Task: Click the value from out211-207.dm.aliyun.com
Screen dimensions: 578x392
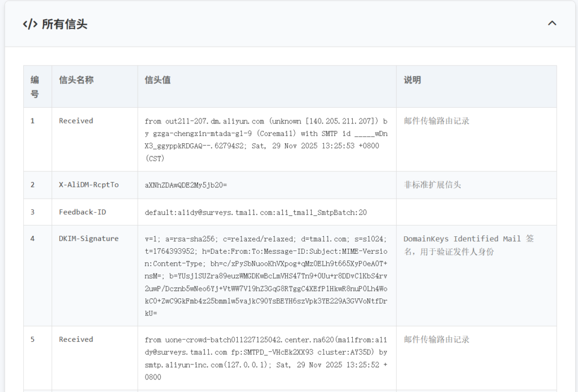Action: point(266,140)
